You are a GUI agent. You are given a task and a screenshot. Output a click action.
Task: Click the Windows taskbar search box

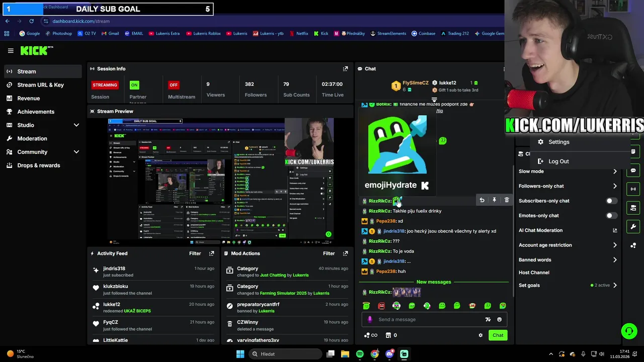pyautogui.click(x=286, y=354)
